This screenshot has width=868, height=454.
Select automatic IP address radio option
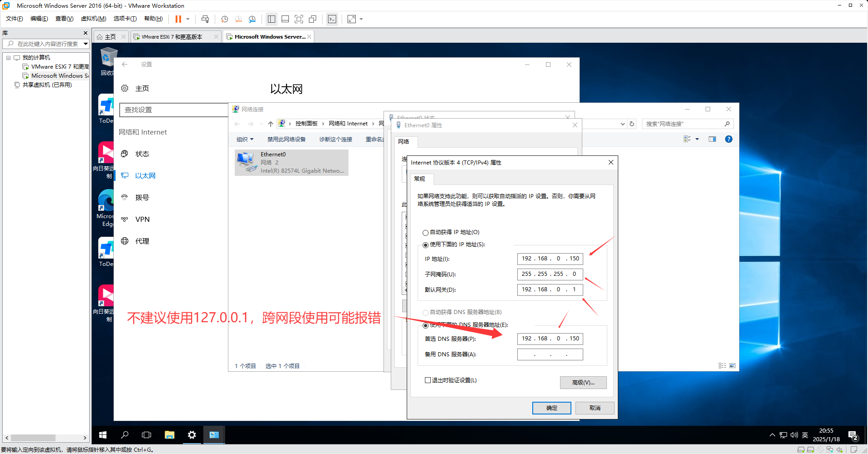coord(425,233)
